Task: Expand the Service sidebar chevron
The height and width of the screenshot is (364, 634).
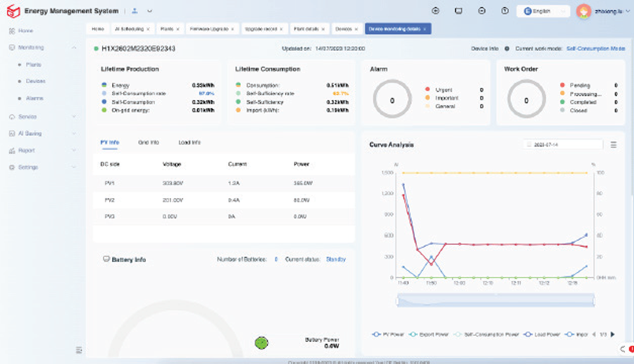Action: 74,117
